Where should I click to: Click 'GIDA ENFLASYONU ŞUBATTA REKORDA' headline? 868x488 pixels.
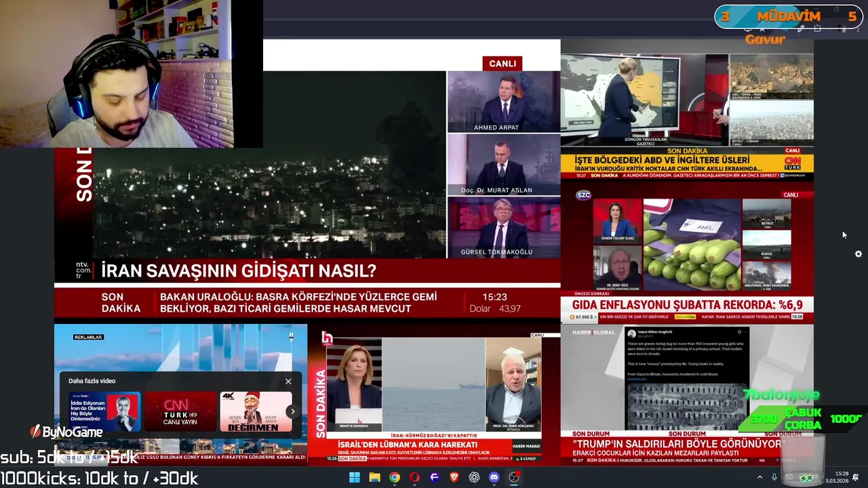(688, 305)
